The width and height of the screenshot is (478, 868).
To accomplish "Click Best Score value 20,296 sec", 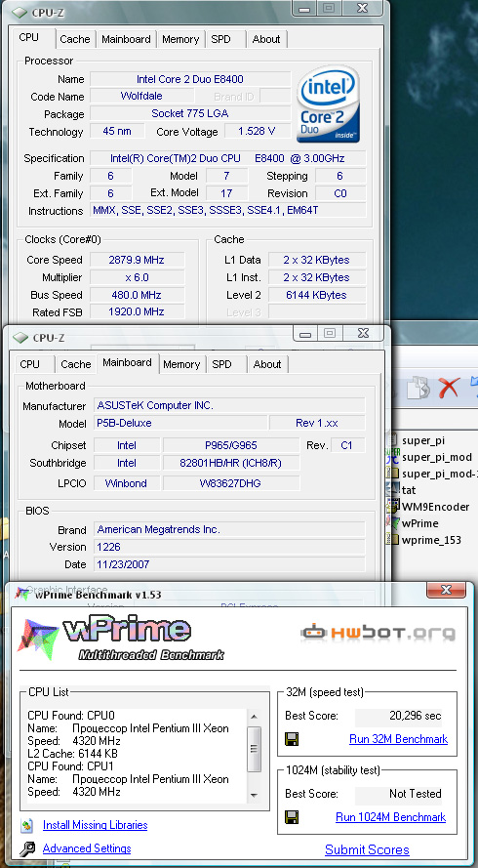I will [x=398, y=716].
